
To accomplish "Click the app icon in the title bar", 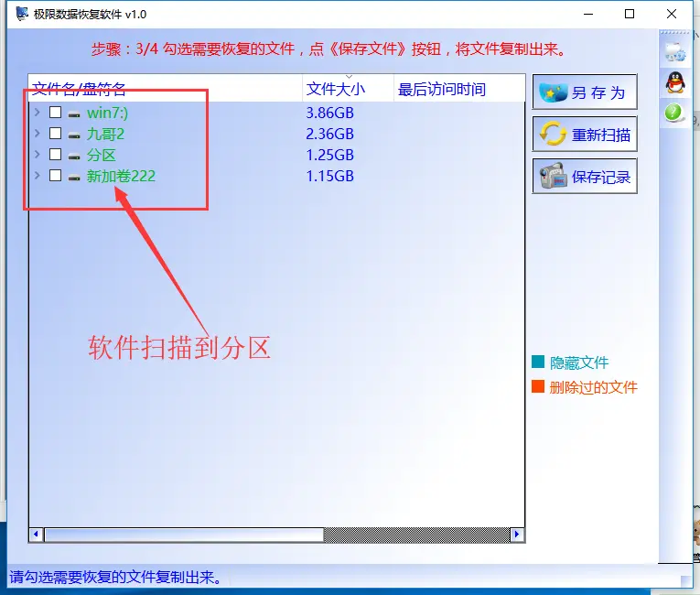I will point(21,14).
